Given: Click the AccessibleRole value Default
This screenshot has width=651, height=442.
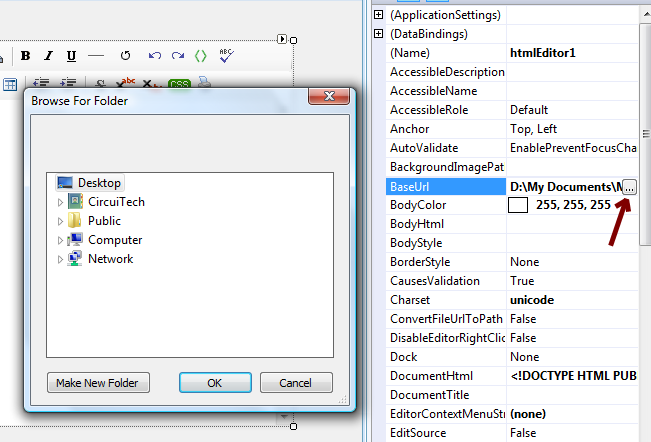Looking at the screenshot, I should (x=529, y=110).
